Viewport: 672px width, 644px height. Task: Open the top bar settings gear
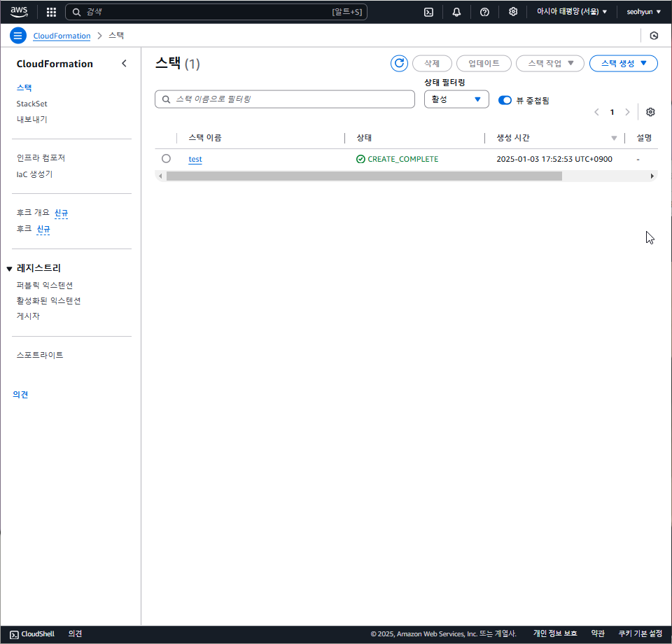pos(513,12)
